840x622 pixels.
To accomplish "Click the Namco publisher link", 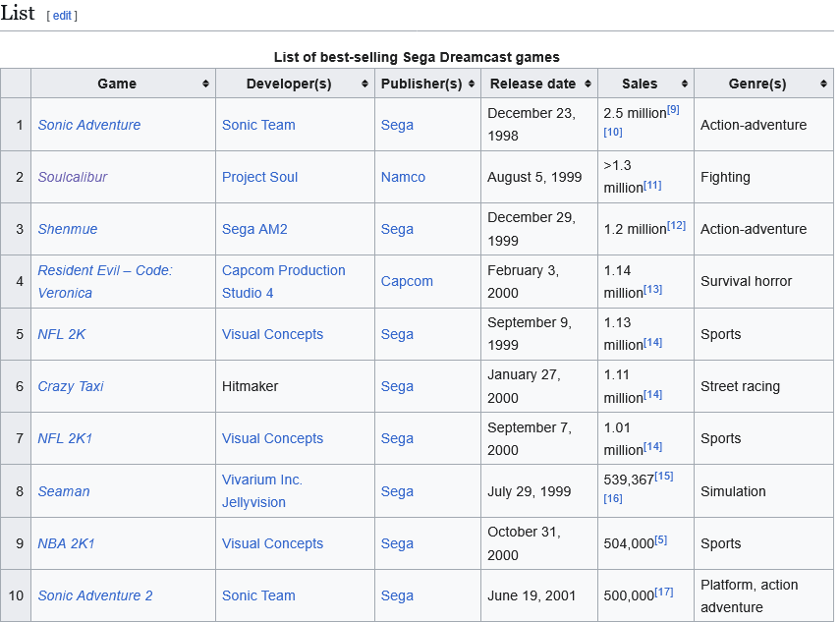I will coord(403,177).
